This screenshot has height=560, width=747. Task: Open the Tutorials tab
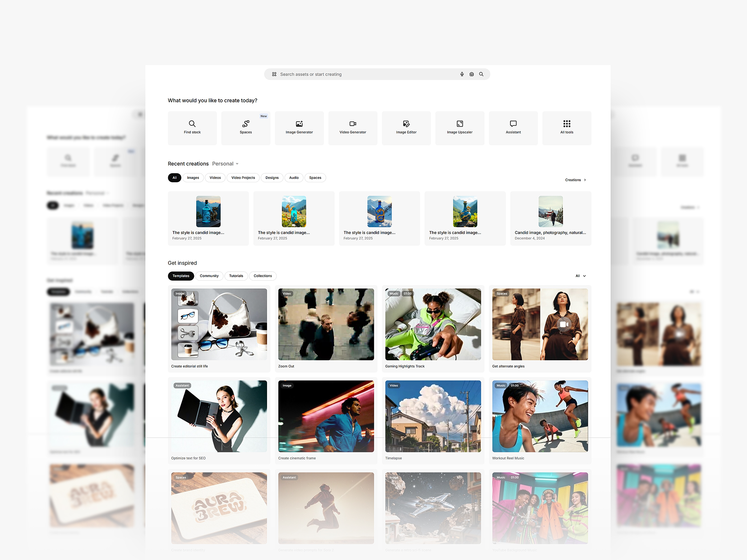click(236, 276)
